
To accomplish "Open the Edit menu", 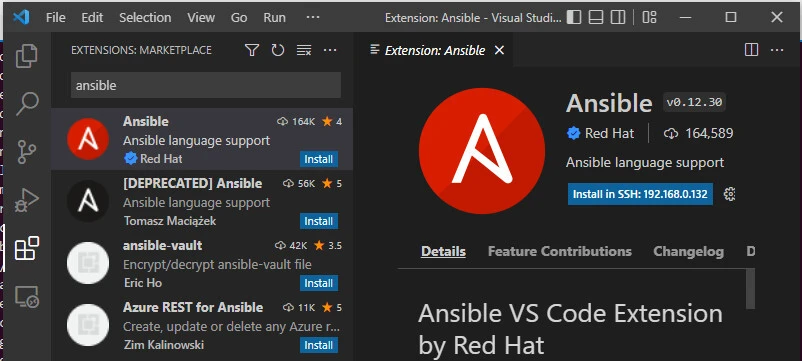I will (x=92, y=17).
